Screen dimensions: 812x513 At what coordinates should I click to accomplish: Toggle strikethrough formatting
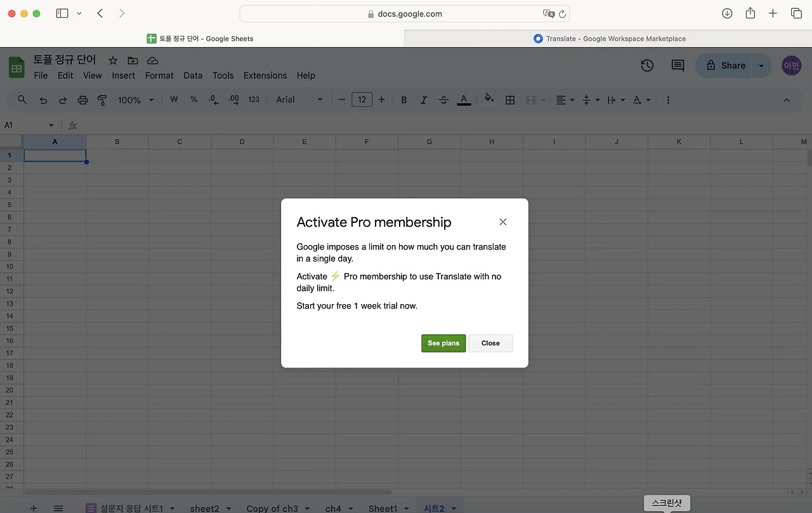443,100
